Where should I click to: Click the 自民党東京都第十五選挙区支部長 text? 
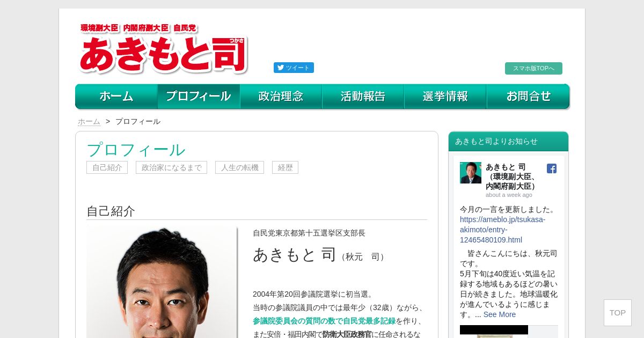click(x=309, y=233)
